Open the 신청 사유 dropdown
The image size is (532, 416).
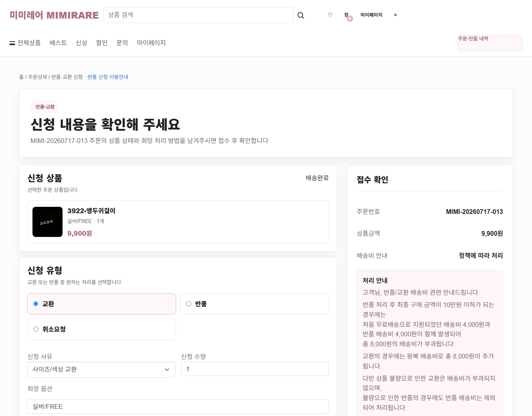click(x=101, y=370)
